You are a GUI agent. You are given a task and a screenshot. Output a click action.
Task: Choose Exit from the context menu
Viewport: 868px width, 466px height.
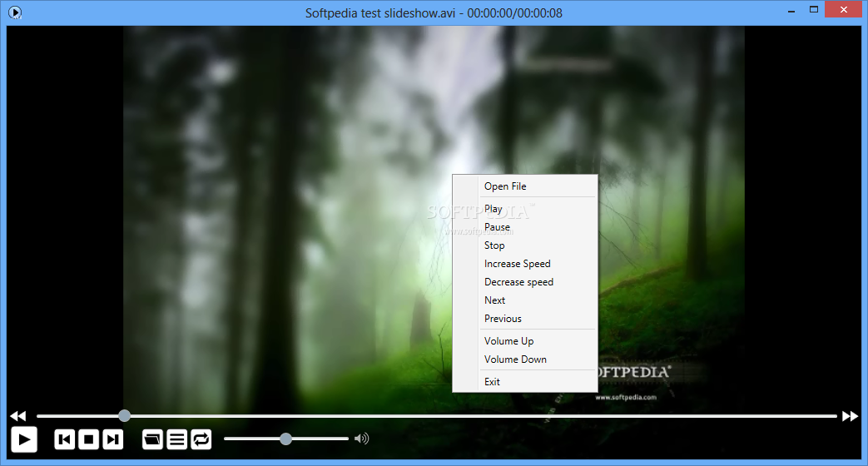[525, 382]
